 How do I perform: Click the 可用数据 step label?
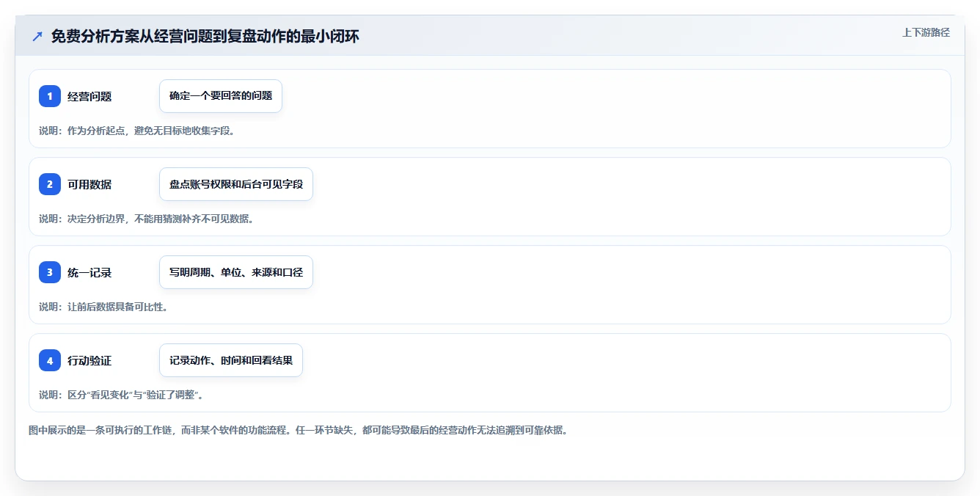pos(89,184)
